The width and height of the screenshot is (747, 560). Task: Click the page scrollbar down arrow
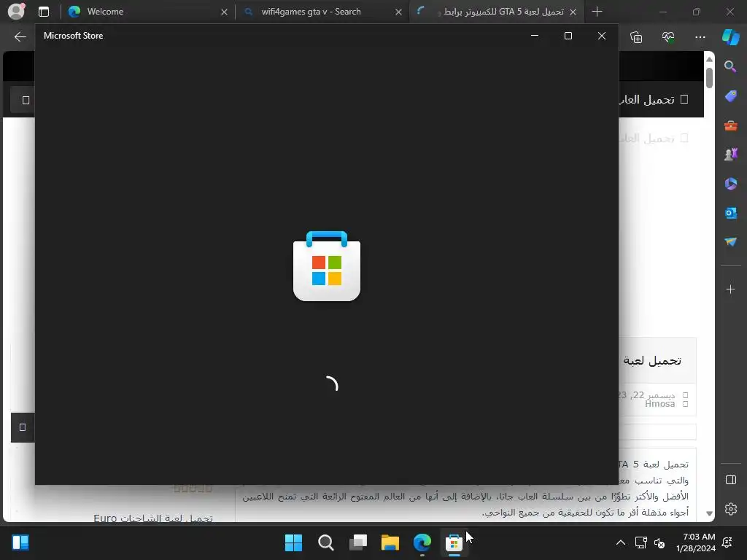709,513
